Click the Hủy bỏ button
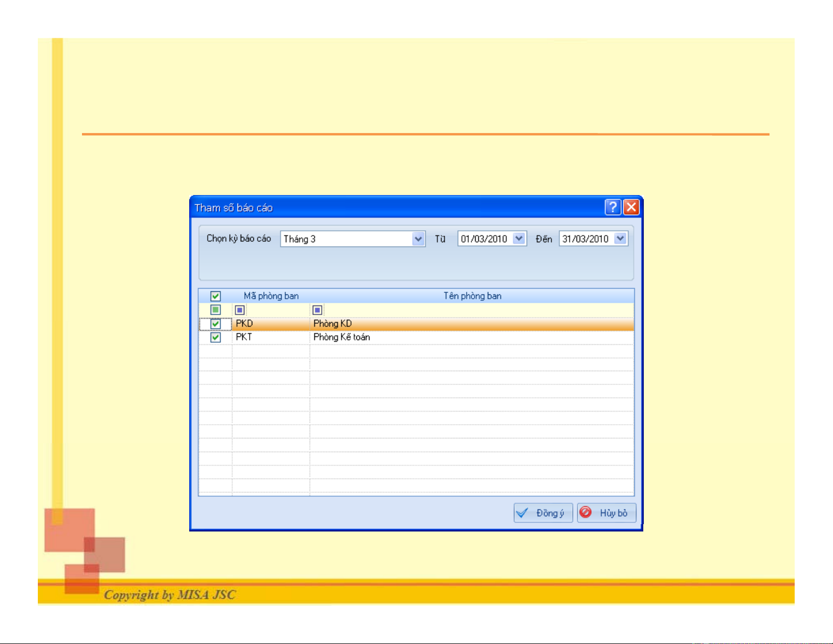 (x=606, y=513)
